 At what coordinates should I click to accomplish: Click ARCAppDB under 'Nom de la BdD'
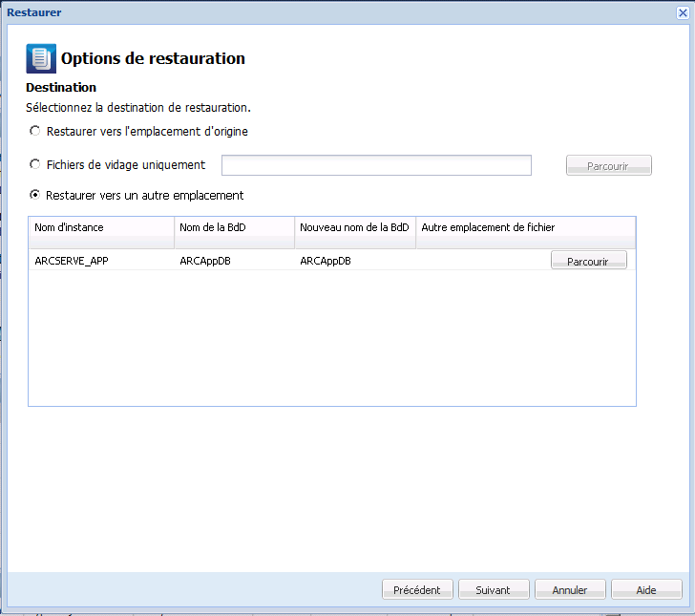(234, 261)
